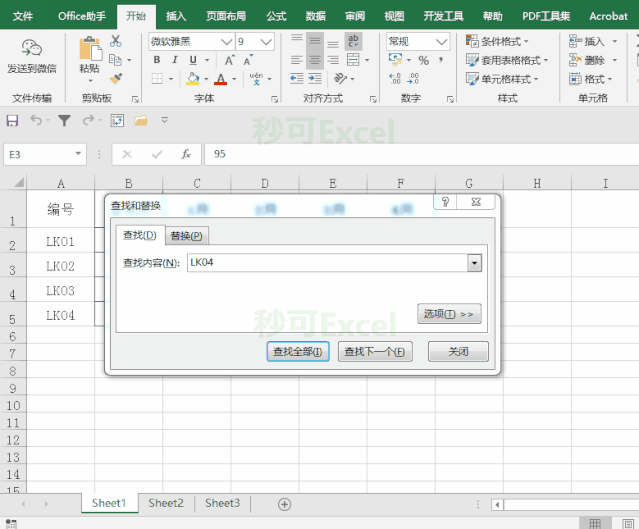Click the Filter funnel icon
Viewport: 639px width, 529px height.
(x=64, y=120)
